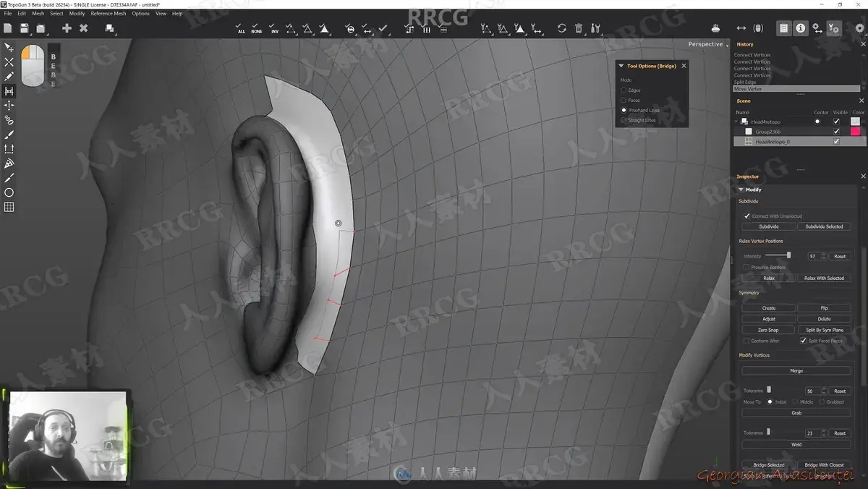Image resolution: width=868 pixels, height=489 pixels.
Task: Click the Subdivide Selected button
Action: click(x=824, y=226)
